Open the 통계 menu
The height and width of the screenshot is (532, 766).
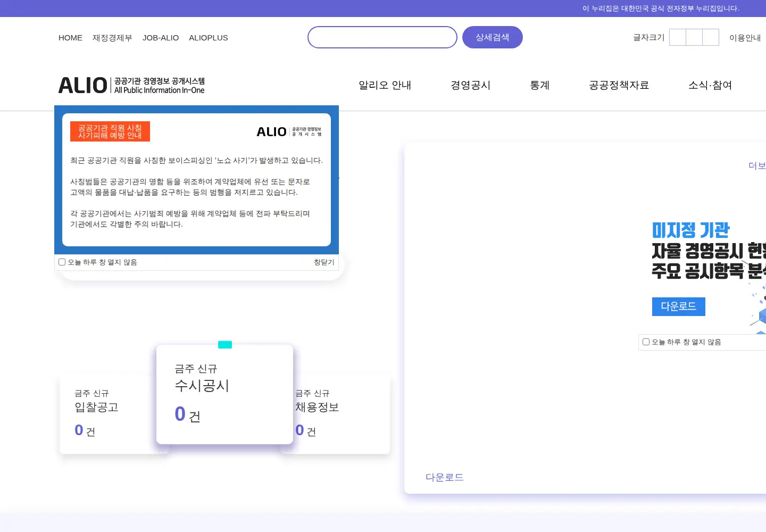tap(540, 85)
